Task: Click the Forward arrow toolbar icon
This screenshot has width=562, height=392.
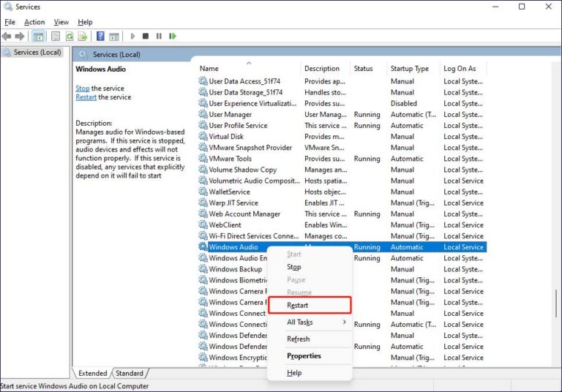Action: coord(20,36)
